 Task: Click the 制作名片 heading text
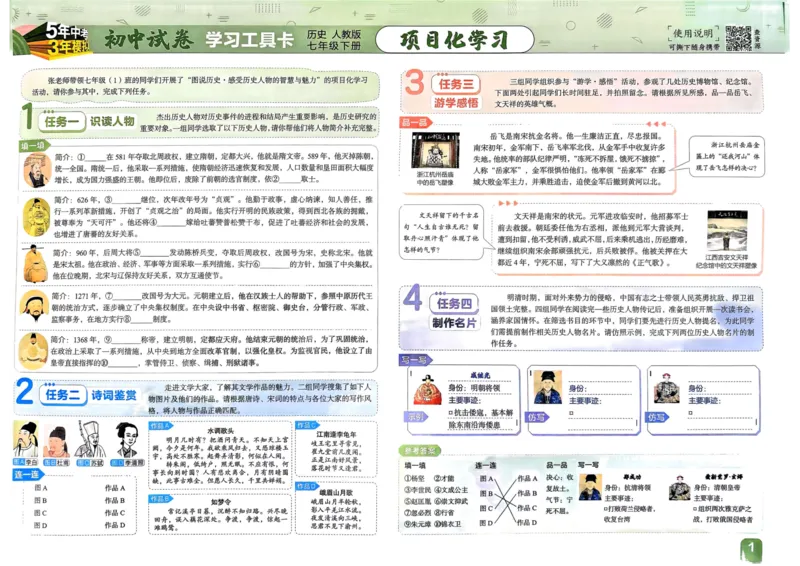[454, 323]
